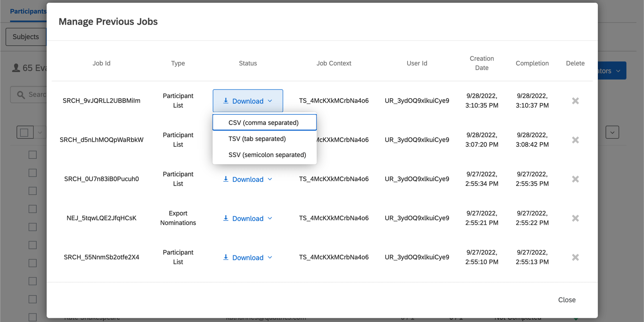The width and height of the screenshot is (644, 322).
Task: Click the download arrow icon for SRCH_55NnmSb2otfe2X4
Action: tap(226, 257)
